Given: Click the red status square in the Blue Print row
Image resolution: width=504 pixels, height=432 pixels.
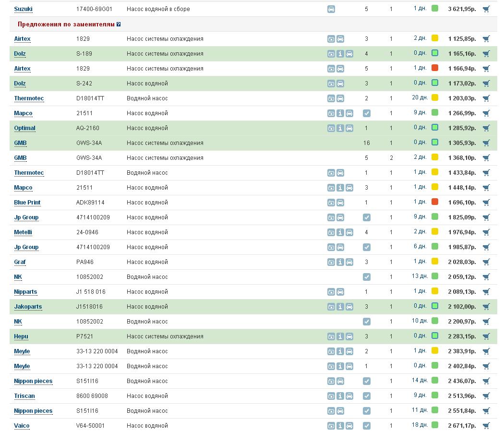Looking at the screenshot, I should click(435, 202).
